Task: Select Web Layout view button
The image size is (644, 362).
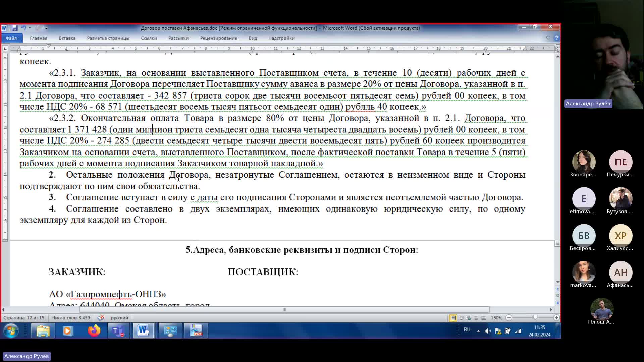Action: pyautogui.click(x=468, y=318)
